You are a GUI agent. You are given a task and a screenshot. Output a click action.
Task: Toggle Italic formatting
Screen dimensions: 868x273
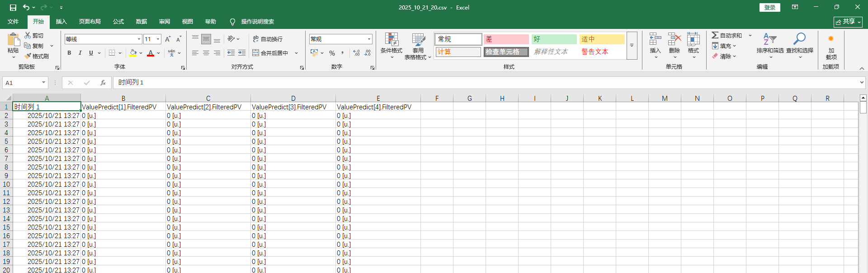[x=80, y=53]
